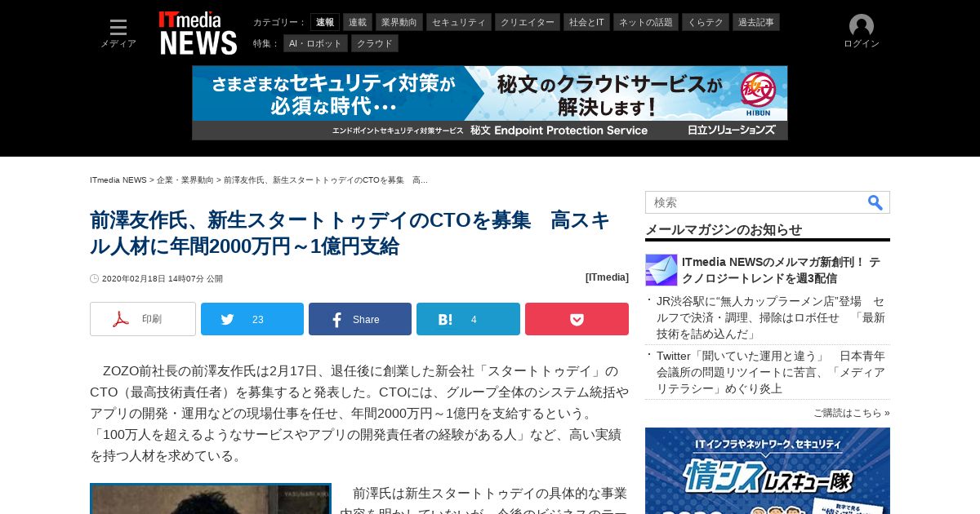Open the AI・ロボット feature tag
Viewport: 980px width, 514px height.
pos(315,43)
